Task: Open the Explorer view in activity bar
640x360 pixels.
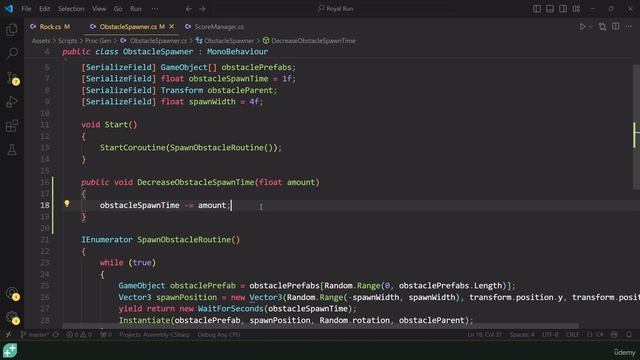Action: [12, 29]
